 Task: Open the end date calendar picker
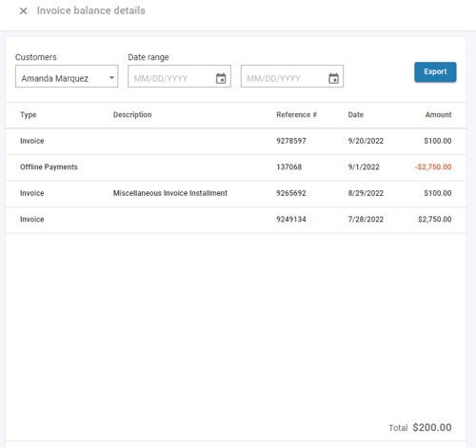pyautogui.click(x=333, y=78)
